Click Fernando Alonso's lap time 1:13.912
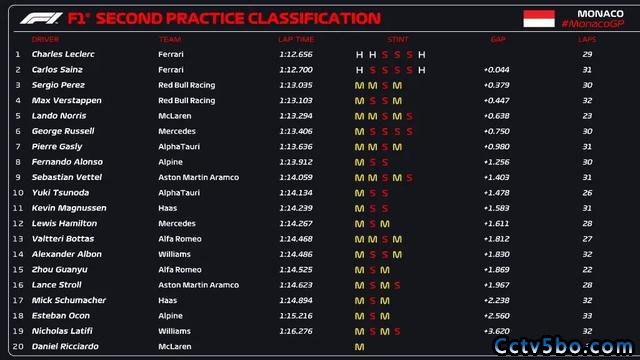The image size is (640, 360). click(x=296, y=162)
